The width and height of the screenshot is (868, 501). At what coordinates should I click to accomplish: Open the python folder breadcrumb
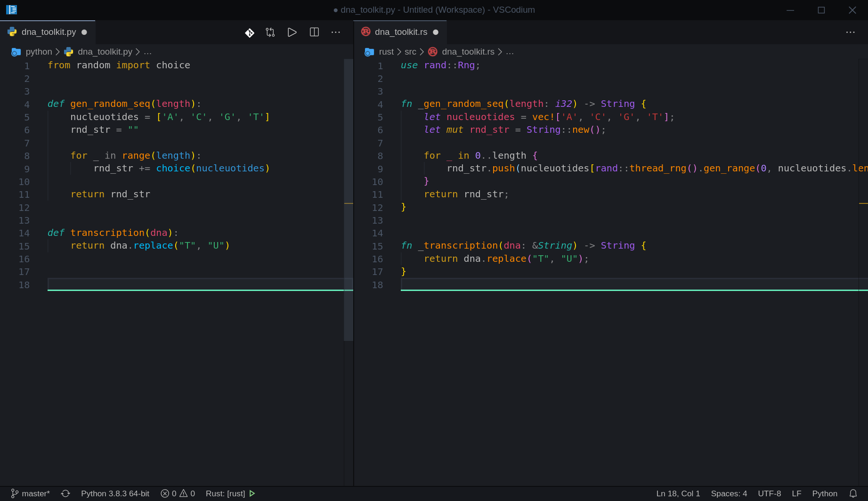[39, 52]
